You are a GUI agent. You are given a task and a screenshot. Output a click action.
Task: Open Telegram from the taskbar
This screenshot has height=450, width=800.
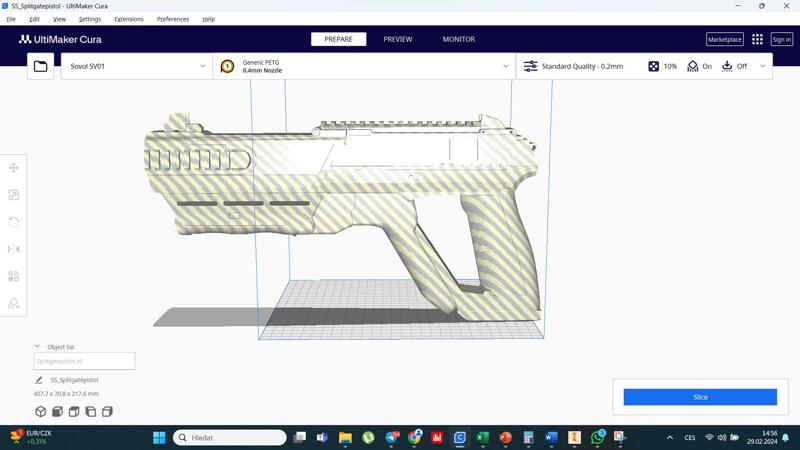point(392,437)
